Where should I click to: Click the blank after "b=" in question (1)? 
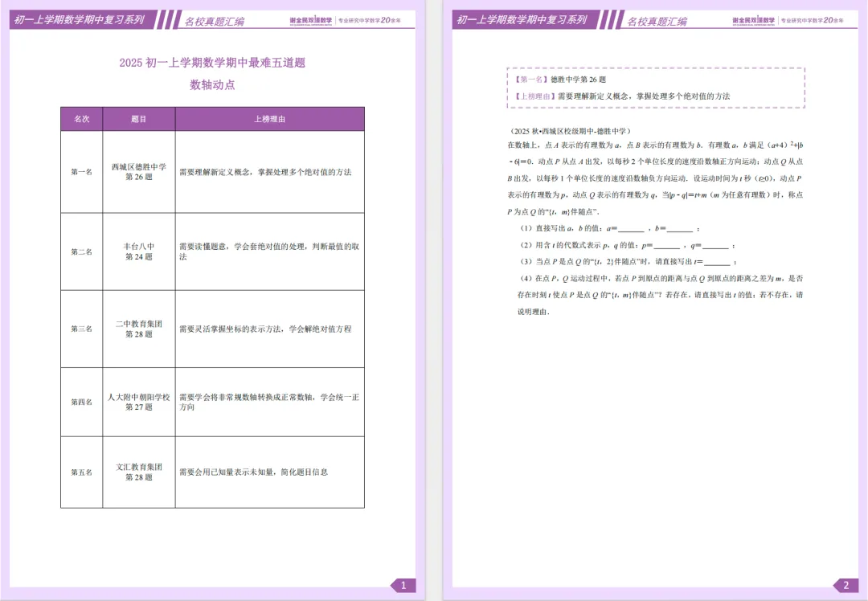pyautogui.click(x=680, y=229)
